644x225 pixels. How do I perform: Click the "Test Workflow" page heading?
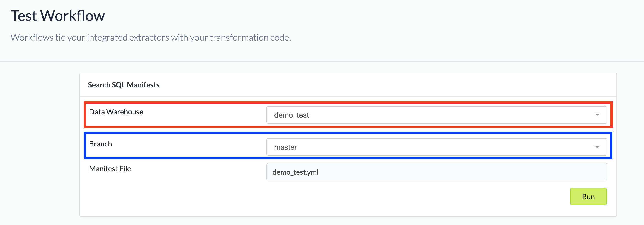tap(57, 16)
